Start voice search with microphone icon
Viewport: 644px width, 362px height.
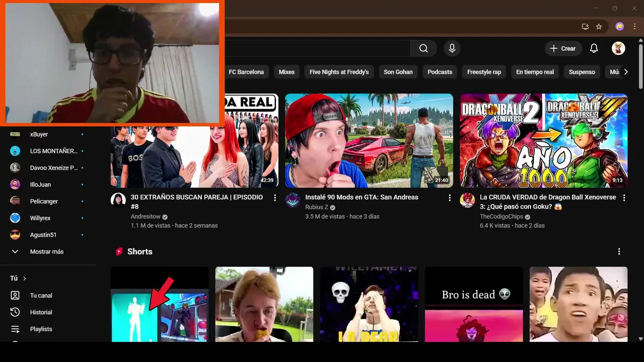point(452,48)
